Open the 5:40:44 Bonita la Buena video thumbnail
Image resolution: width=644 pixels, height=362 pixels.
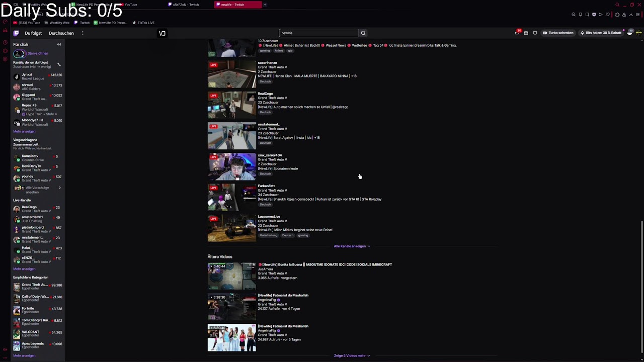231,276
